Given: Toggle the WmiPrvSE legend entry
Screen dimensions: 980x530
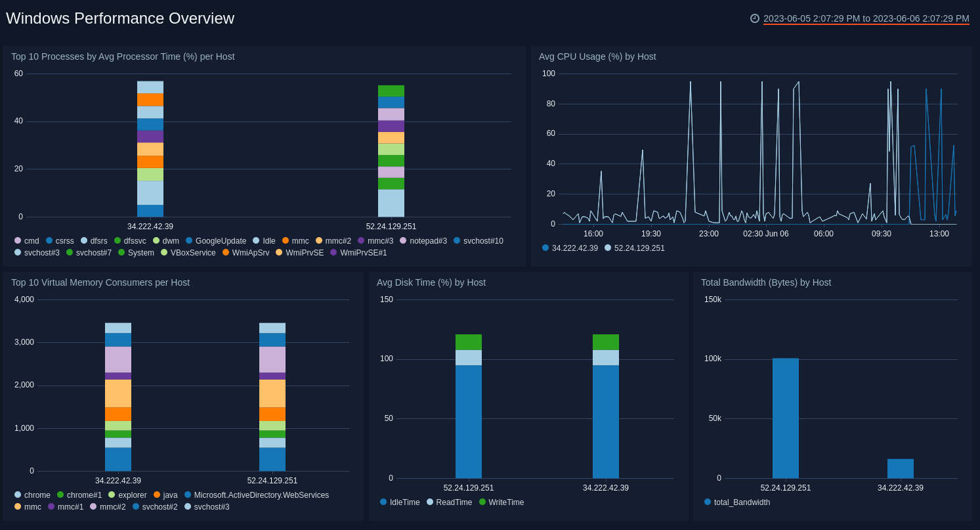Looking at the screenshot, I should point(300,253).
